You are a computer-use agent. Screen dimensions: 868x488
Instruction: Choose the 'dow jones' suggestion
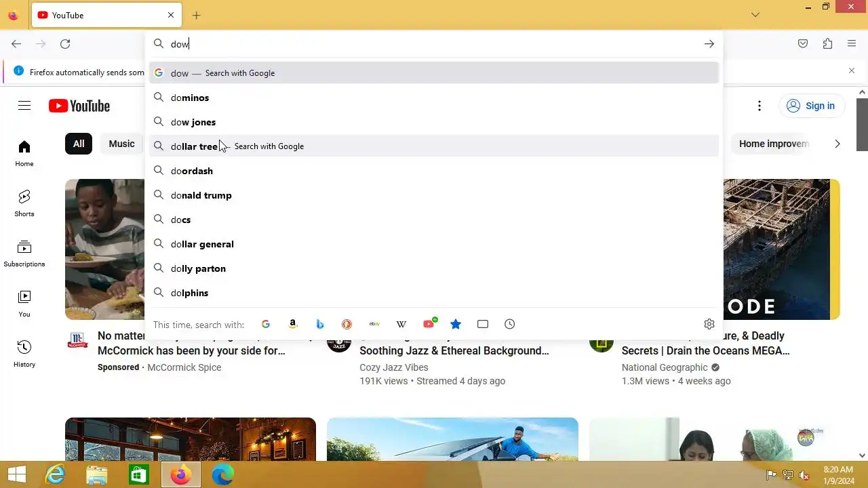pos(434,122)
